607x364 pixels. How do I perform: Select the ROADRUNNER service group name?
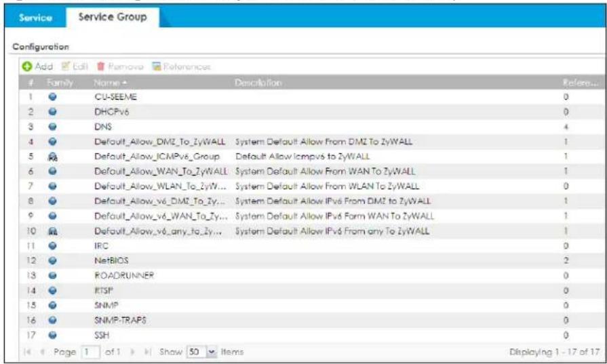coord(124,275)
